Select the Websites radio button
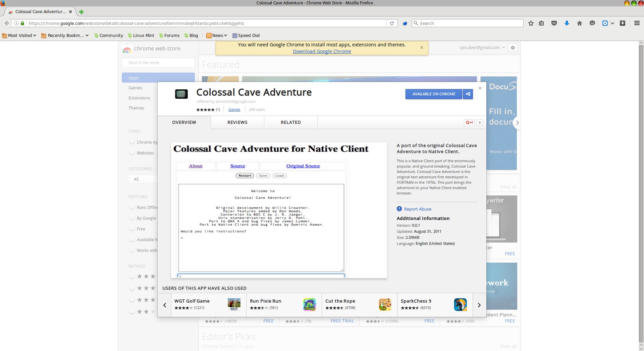The image size is (644, 351). pyautogui.click(x=132, y=152)
